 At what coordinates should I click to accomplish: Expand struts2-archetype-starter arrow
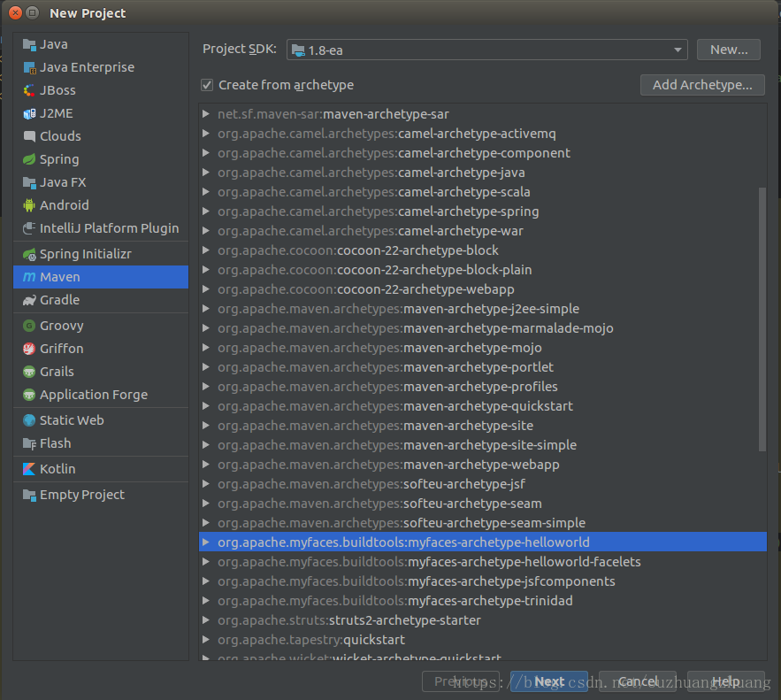coord(206,620)
